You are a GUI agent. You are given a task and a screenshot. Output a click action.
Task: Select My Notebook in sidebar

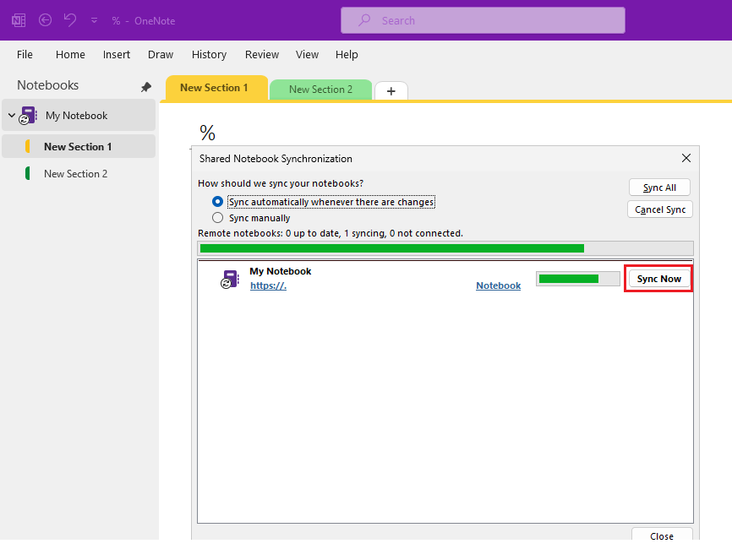79,115
